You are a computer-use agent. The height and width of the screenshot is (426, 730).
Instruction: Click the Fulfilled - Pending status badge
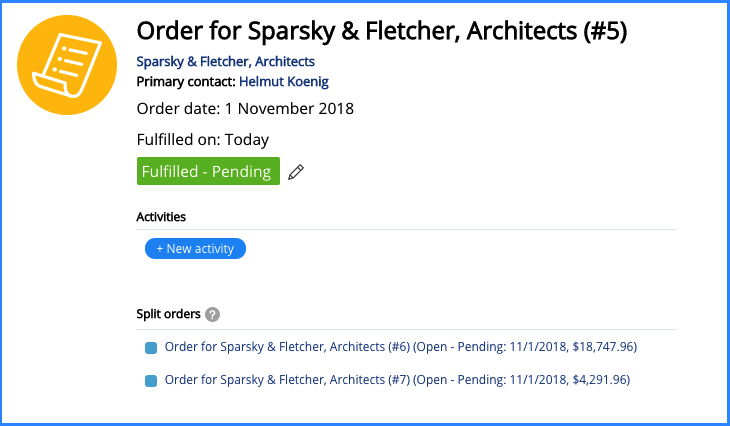tap(208, 171)
